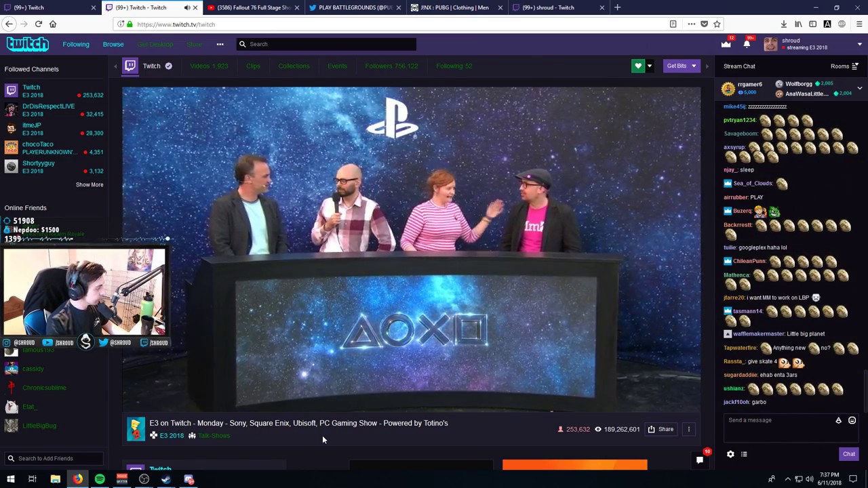Open the Rooms list

(x=844, y=66)
